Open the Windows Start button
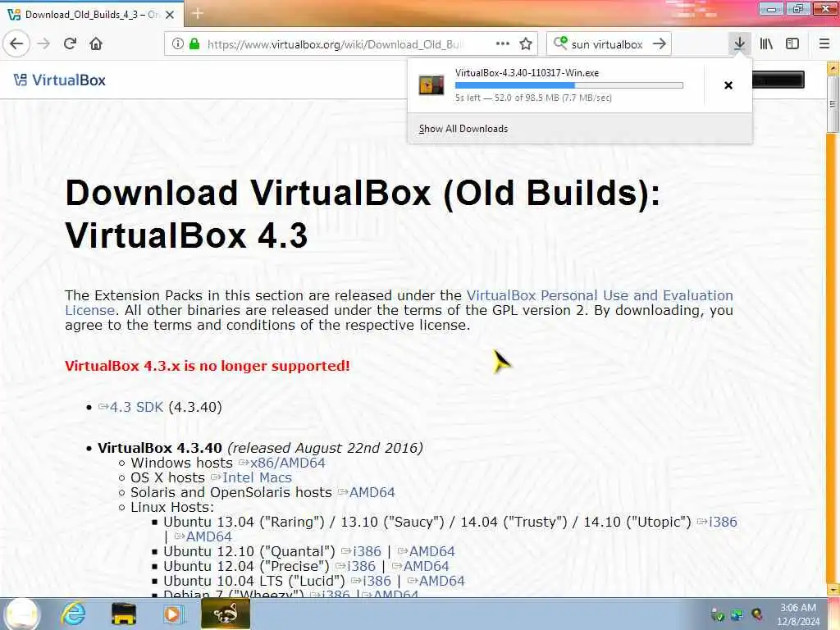The image size is (840, 630). click(x=21, y=614)
